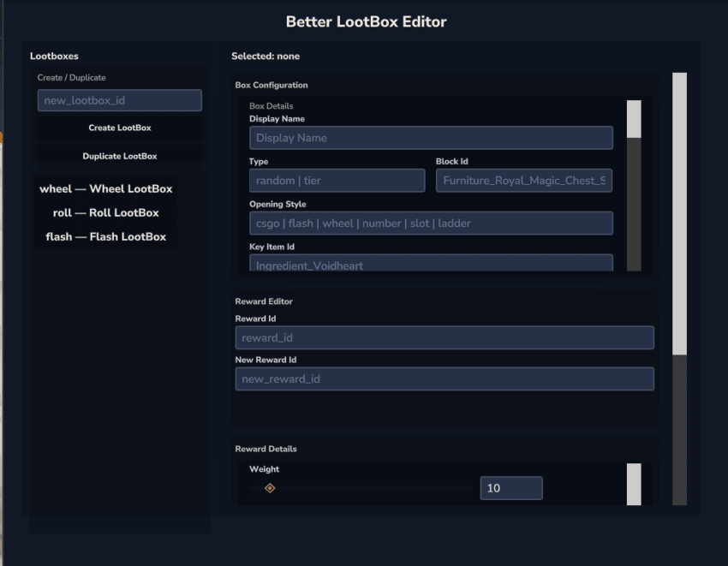Click the Key Item Id field
The width and height of the screenshot is (728, 566).
pyautogui.click(x=431, y=264)
